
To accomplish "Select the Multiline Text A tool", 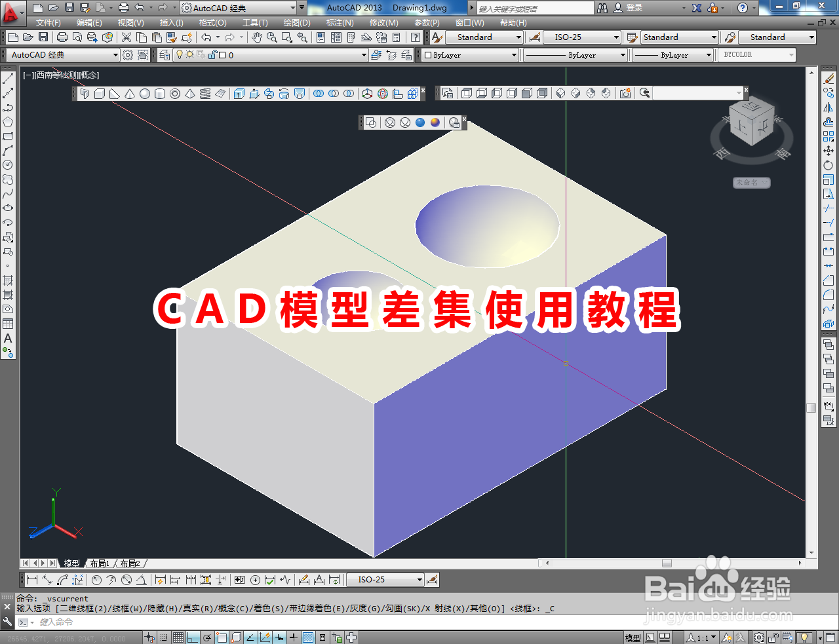I will (x=8, y=339).
